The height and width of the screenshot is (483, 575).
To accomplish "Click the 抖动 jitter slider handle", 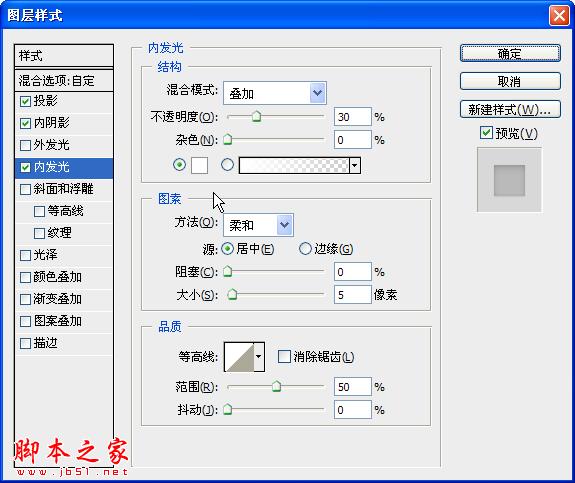I will pos(228,409).
